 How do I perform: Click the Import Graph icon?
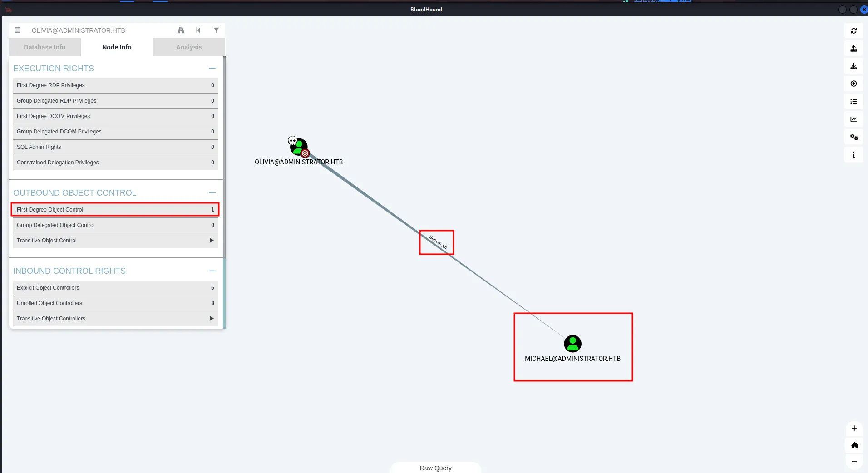[x=853, y=66]
